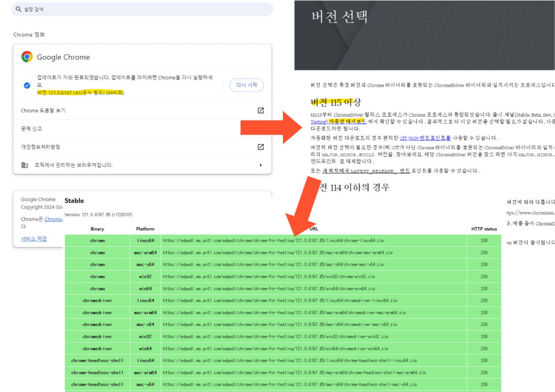Click the blue update checkmark icon
Image resolution: width=555 pixels, height=392 pixels.
(27, 85)
